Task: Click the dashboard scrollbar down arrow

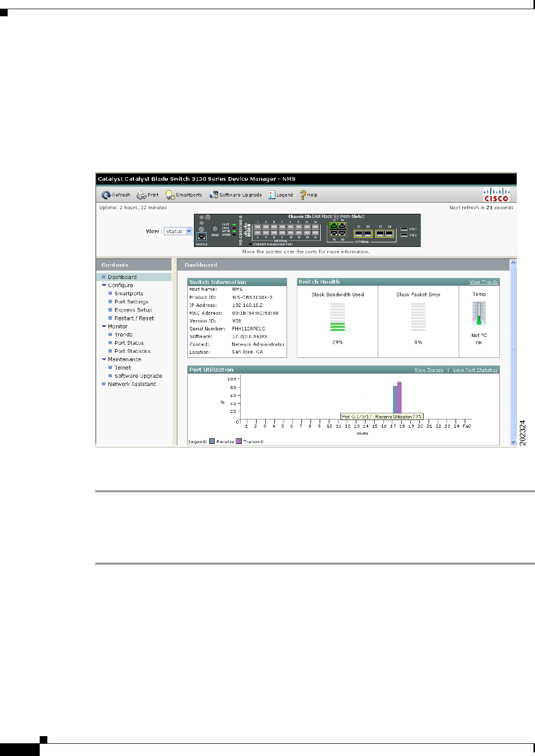Action: tap(513, 442)
